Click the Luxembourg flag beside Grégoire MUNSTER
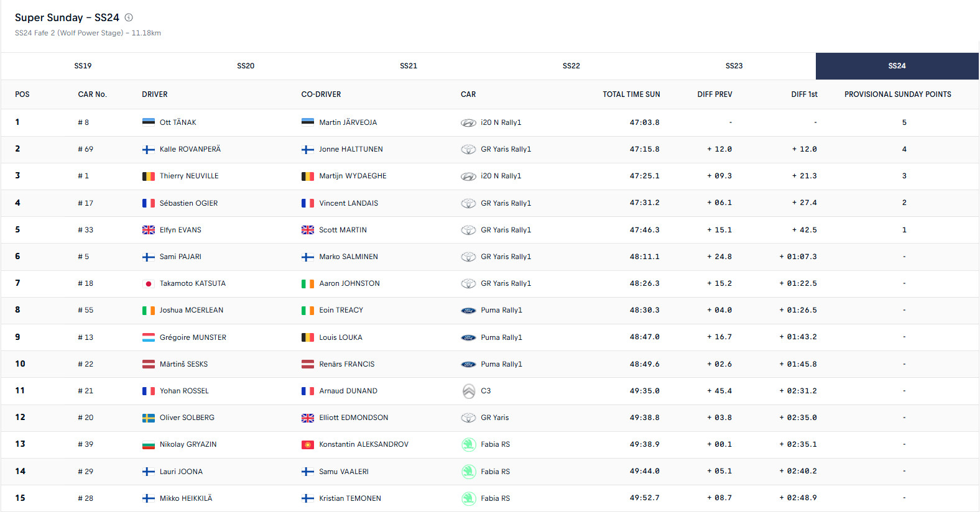 click(149, 337)
